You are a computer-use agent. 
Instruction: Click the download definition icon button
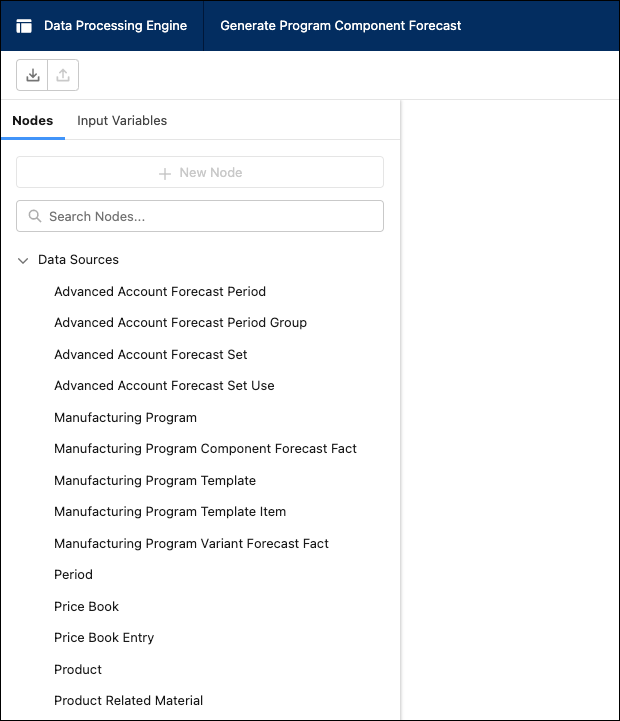tap(32, 75)
